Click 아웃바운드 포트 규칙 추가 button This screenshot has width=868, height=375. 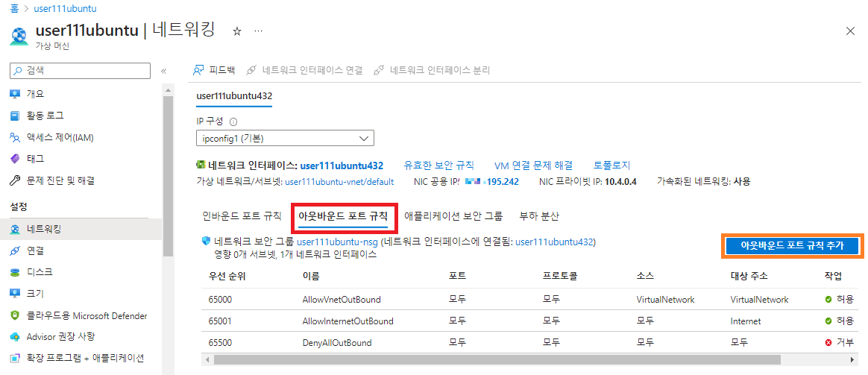(792, 246)
